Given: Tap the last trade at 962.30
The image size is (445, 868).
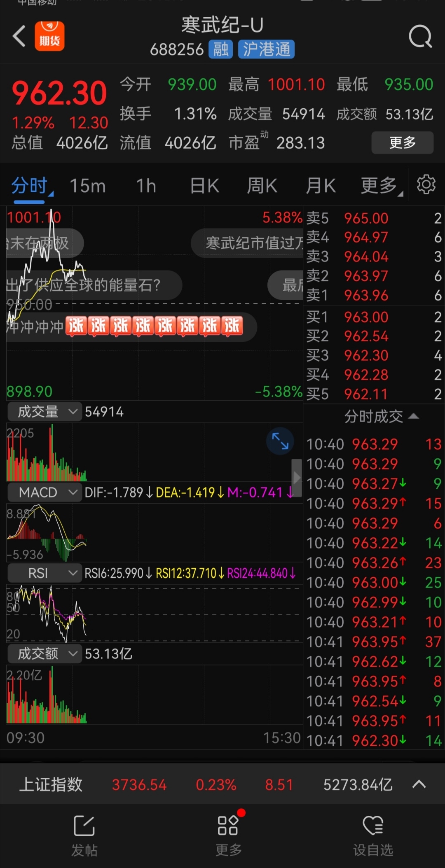Looking at the screenshot, I should tap(374, 740).
